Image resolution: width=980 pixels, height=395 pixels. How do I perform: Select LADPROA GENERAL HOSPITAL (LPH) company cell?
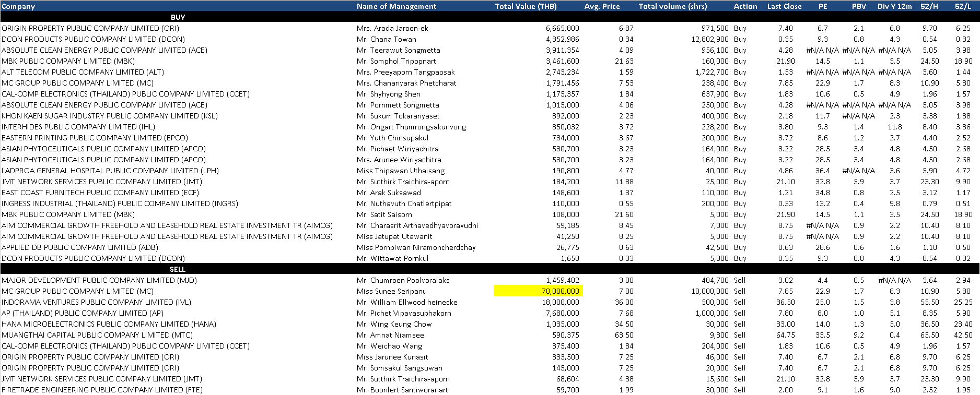tap(110, 171)
